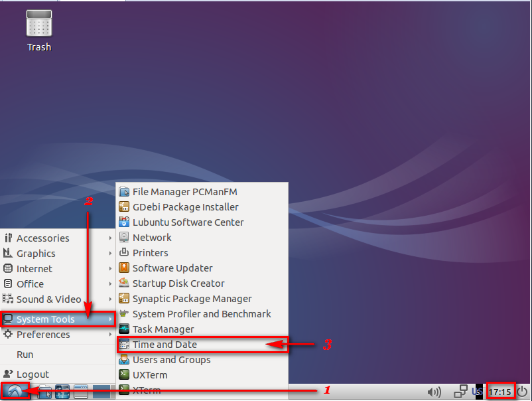Click the minimize-all-windows taskbar icon
This screenshot has height=401, width=532.
81,392
